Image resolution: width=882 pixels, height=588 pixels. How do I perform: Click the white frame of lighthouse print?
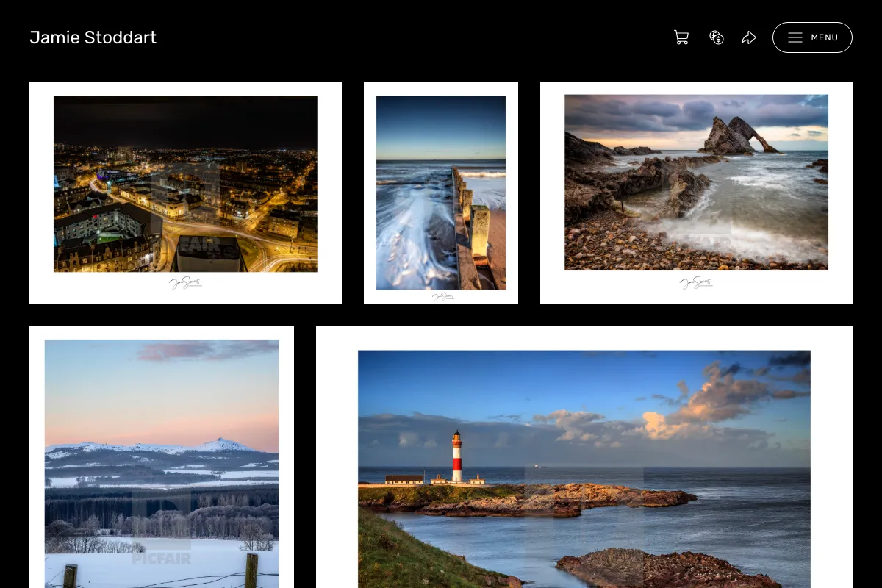[584, 337]
